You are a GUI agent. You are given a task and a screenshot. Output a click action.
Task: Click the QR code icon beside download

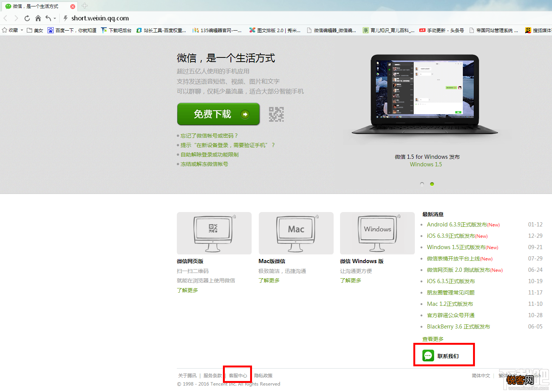click(276, 114)
